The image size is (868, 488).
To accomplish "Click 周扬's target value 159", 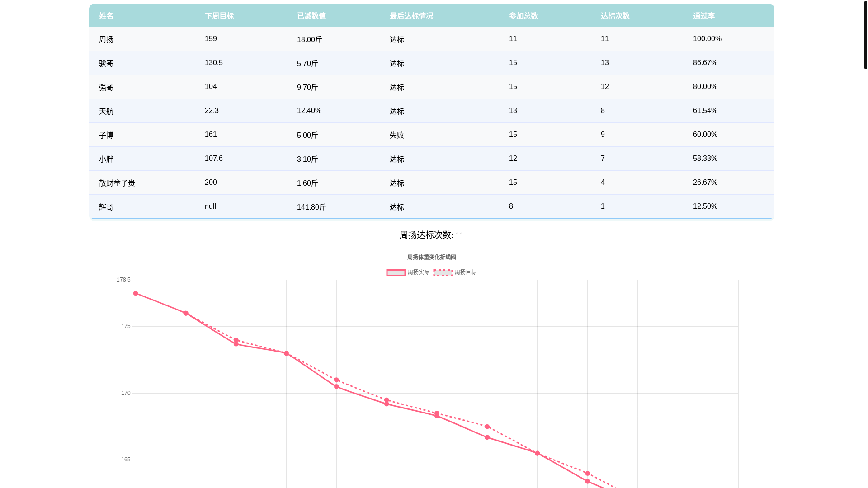I will point(211,39).
